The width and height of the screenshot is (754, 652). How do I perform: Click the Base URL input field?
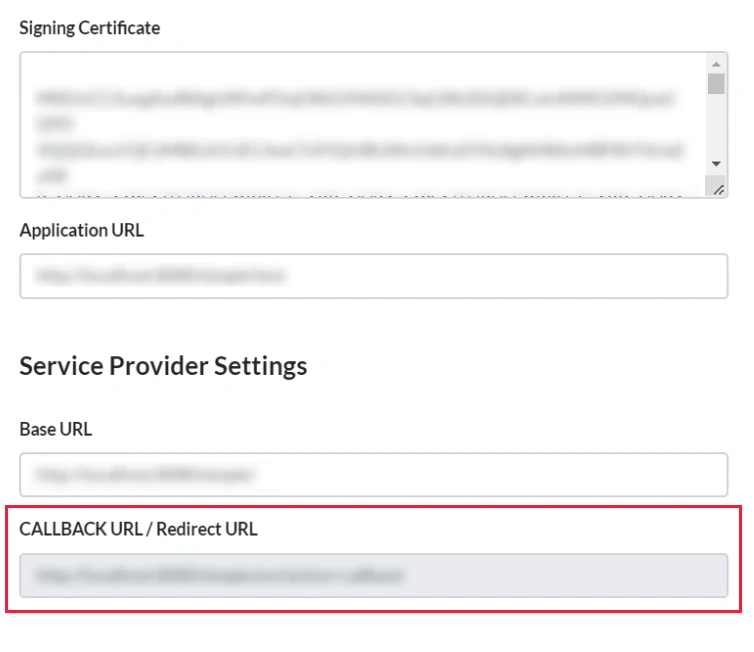coord(374,475)
